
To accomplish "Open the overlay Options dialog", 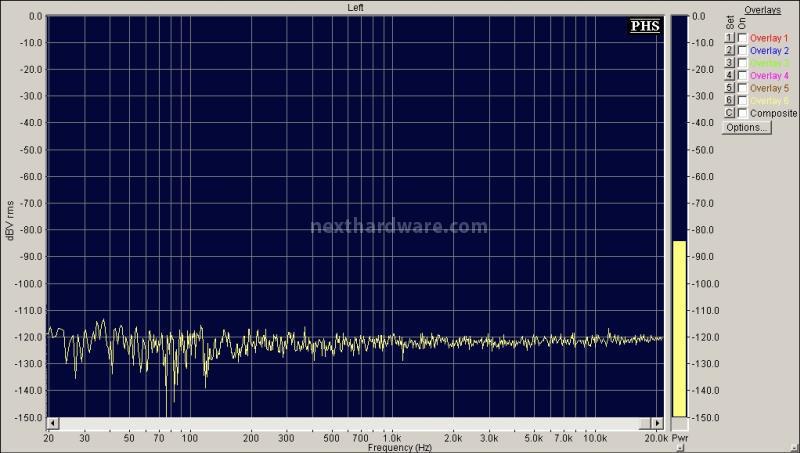I will [x=746, y=128].
